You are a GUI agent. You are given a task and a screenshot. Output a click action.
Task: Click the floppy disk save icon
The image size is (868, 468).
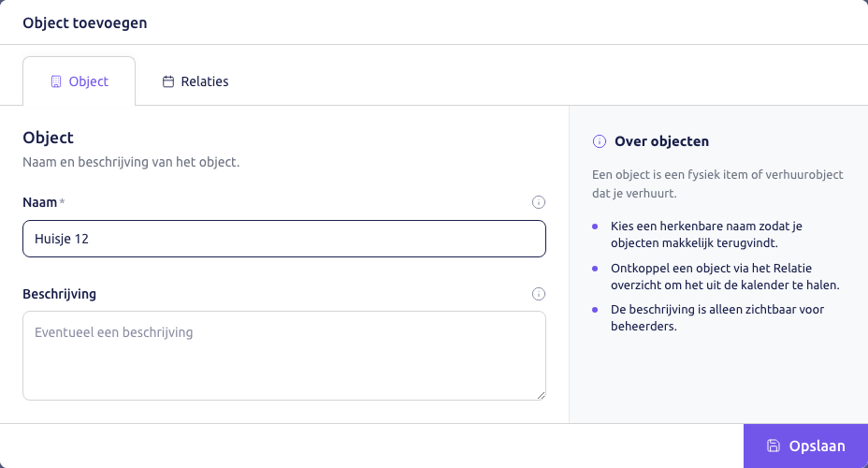774,446
